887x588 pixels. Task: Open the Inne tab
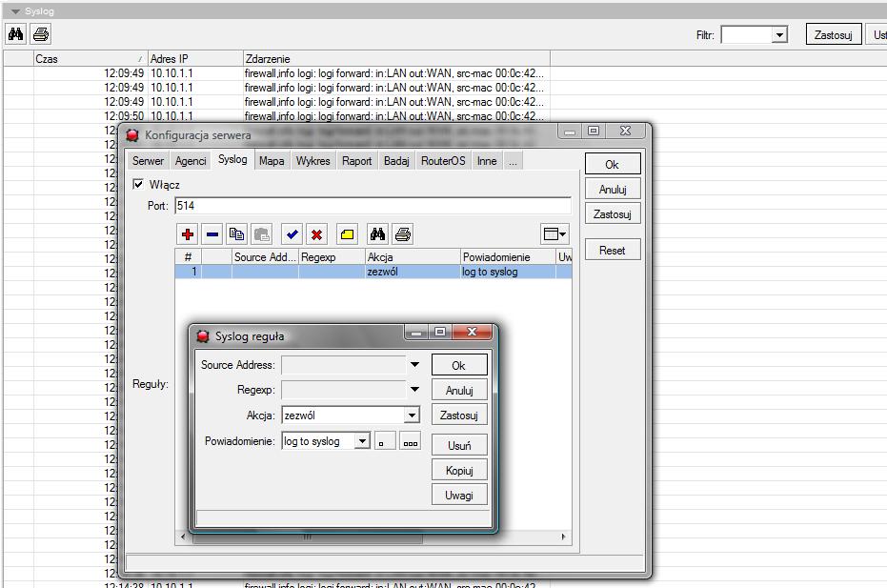[x=487, y=161]
